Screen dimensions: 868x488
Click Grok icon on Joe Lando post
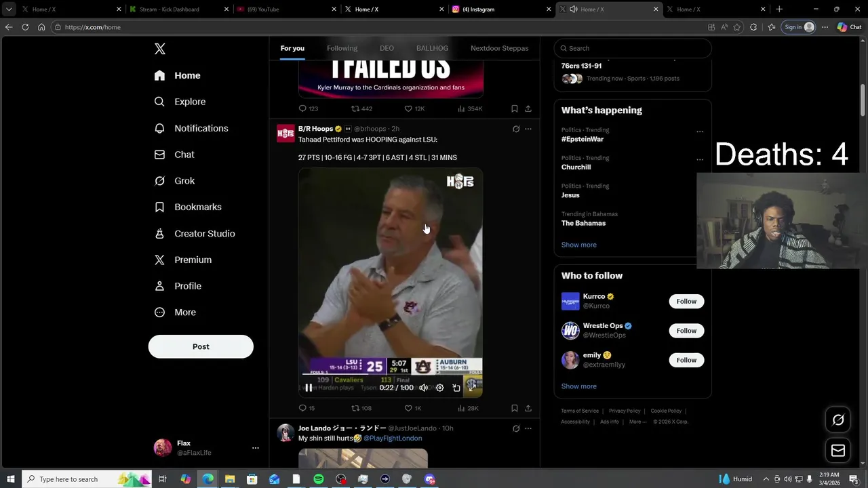point(516,428)
